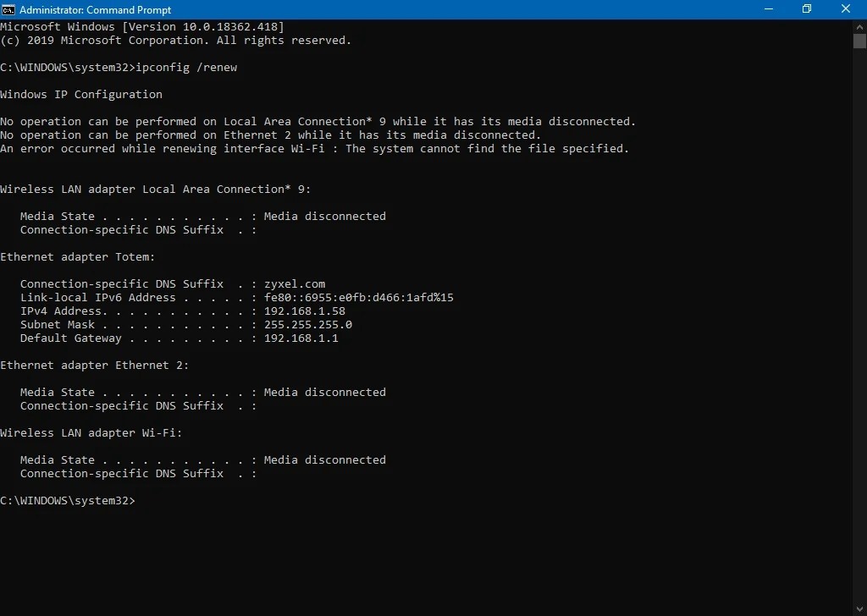Click the 'Default Gateway' label
This screenshot has width=867, height=616.
click(x=71, y=338)
